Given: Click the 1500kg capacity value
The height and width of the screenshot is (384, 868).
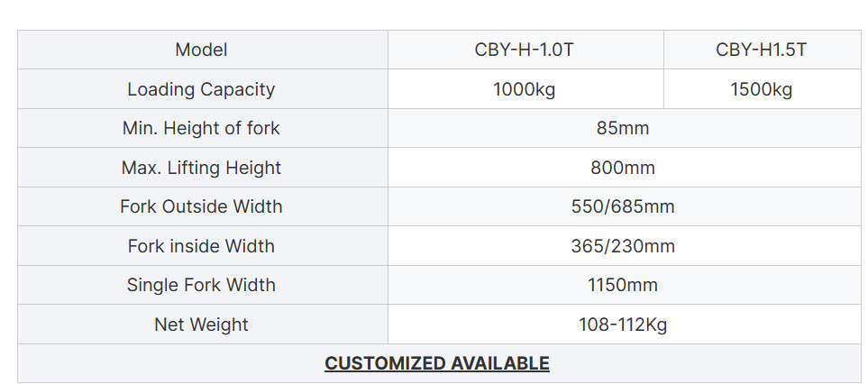Looking at the screenshot, I should point(762,89).
